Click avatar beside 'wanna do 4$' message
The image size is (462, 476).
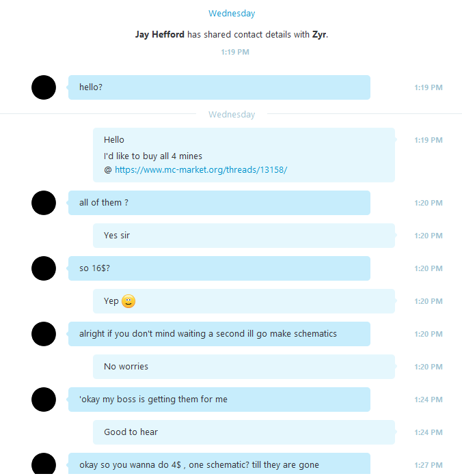(x=44, y=464)
